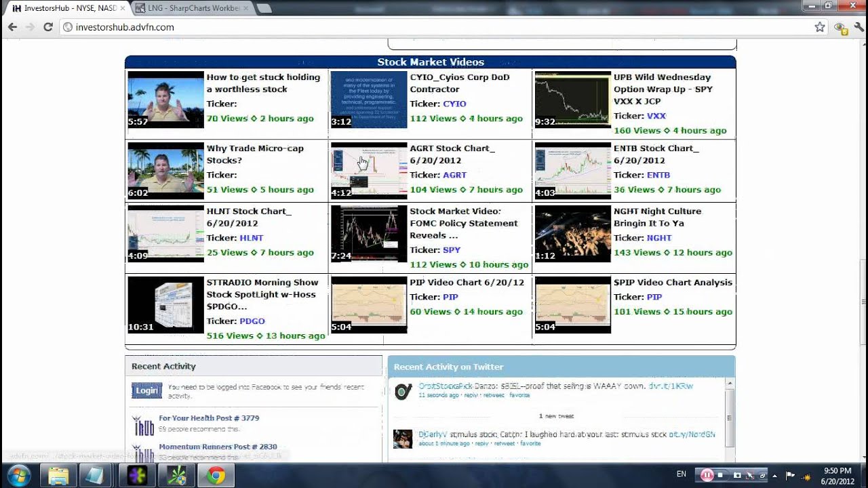Viewport: 868px width, 488px height.
Task: Click the browser forward arrow
Action: click(x=30, y=27)
